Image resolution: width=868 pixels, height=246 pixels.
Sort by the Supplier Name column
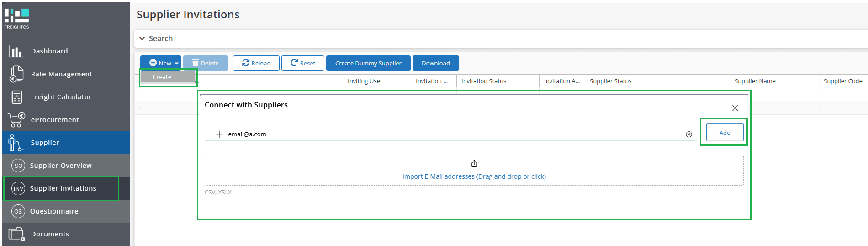point(774,81)
